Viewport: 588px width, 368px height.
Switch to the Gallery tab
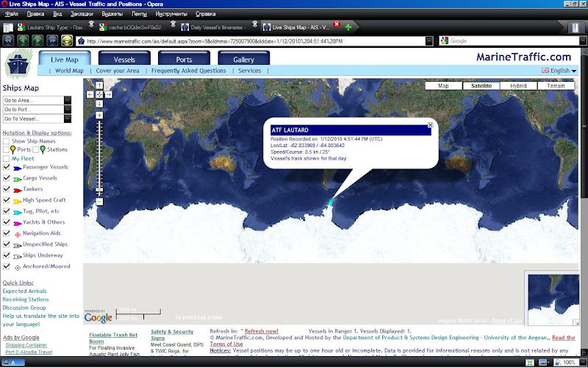(243, 58)
